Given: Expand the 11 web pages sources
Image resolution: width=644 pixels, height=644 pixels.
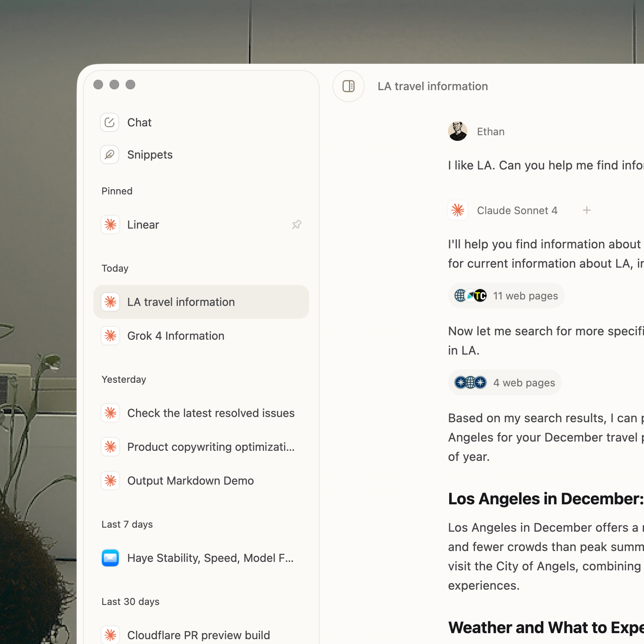Looking at the screenshot, I should pyautogui.click(x=506, y=295).
